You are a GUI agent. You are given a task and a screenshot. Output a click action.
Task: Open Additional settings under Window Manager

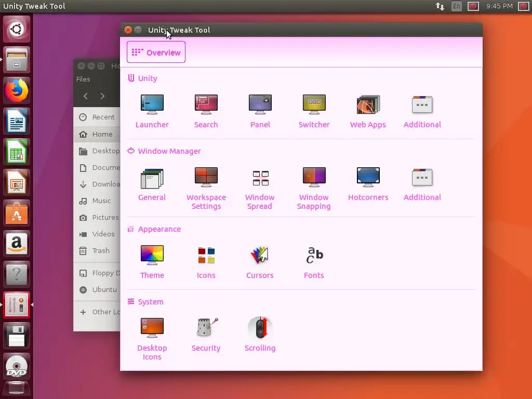pyautogui.click(x=422, y=184)
